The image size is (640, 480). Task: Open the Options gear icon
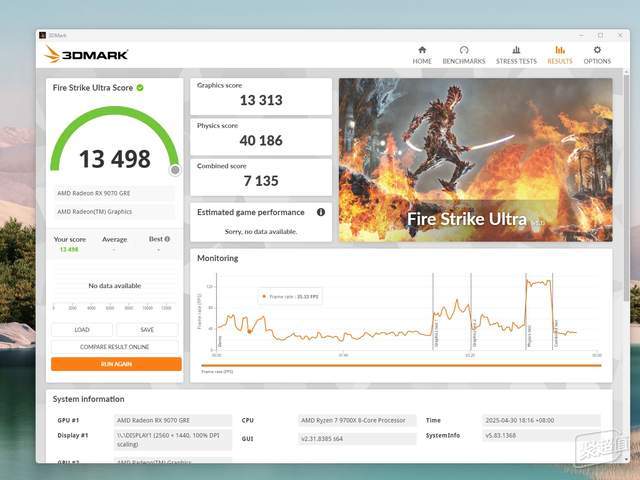[597, 50]
